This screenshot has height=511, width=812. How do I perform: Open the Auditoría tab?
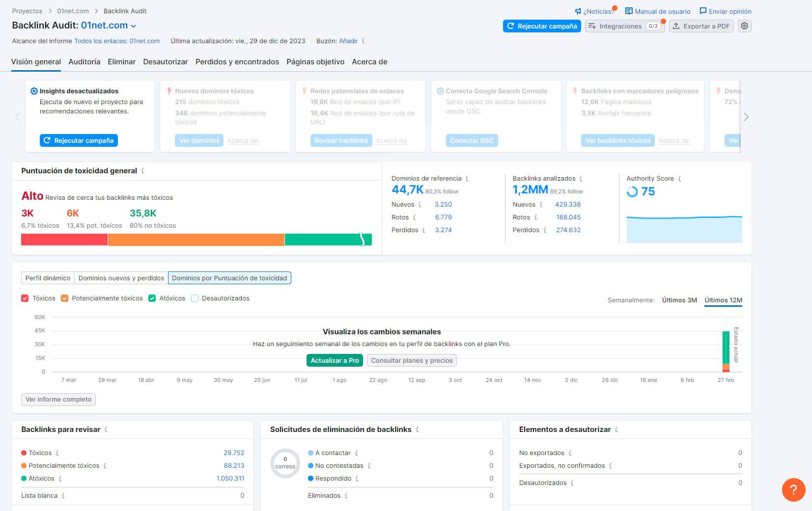tap(84, 62)
